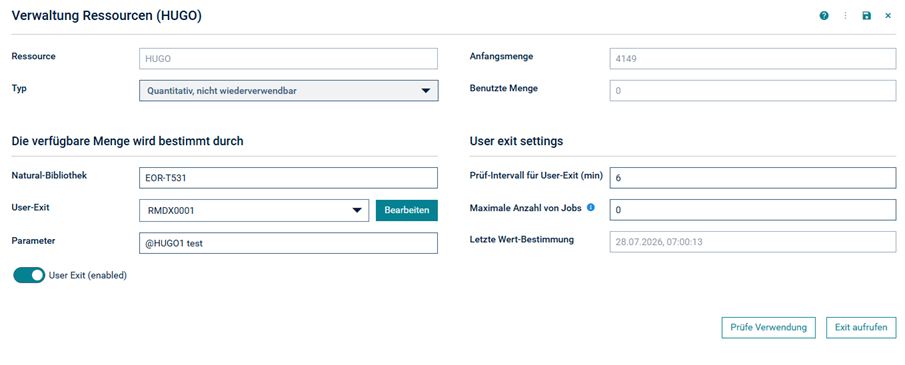
Task: Focus the Prüf-Intervall für User-Exit field
Action: [753, 178]
